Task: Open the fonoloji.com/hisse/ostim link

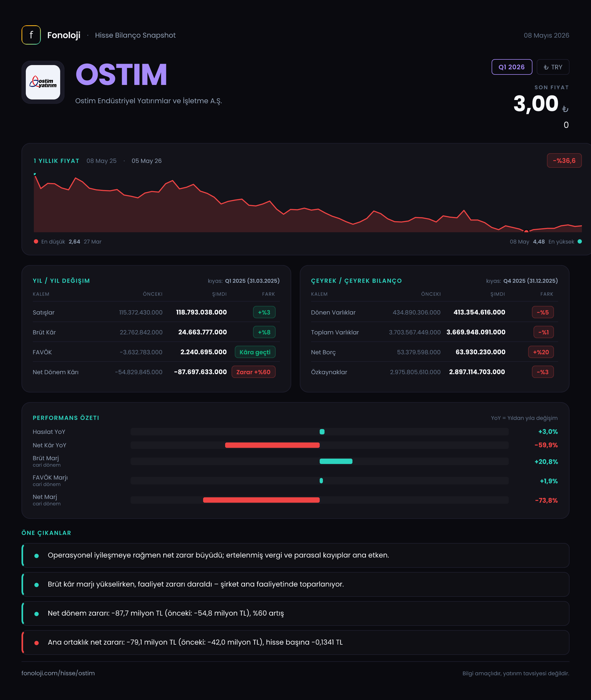Action: pos(58,673)
